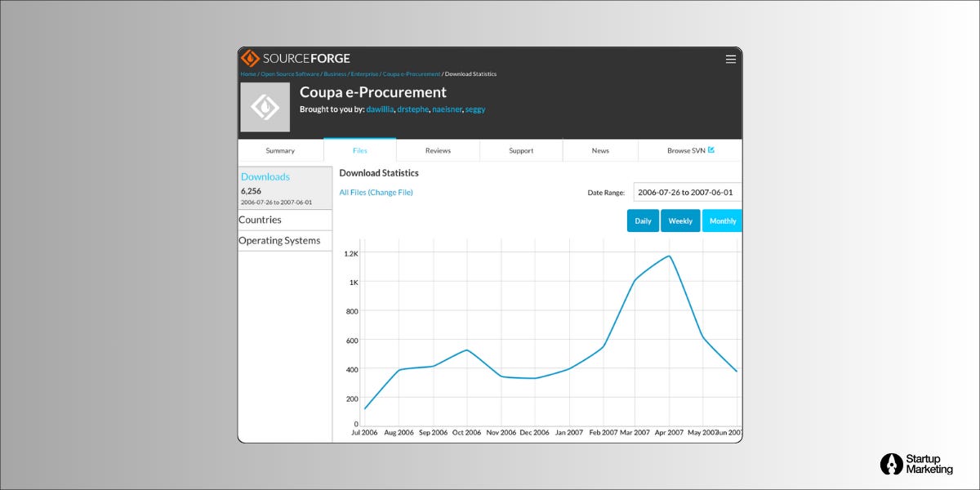Viewport: 980px width, 490px height.
Task: Switch to the Files tab
Action: tap(360, 150)
